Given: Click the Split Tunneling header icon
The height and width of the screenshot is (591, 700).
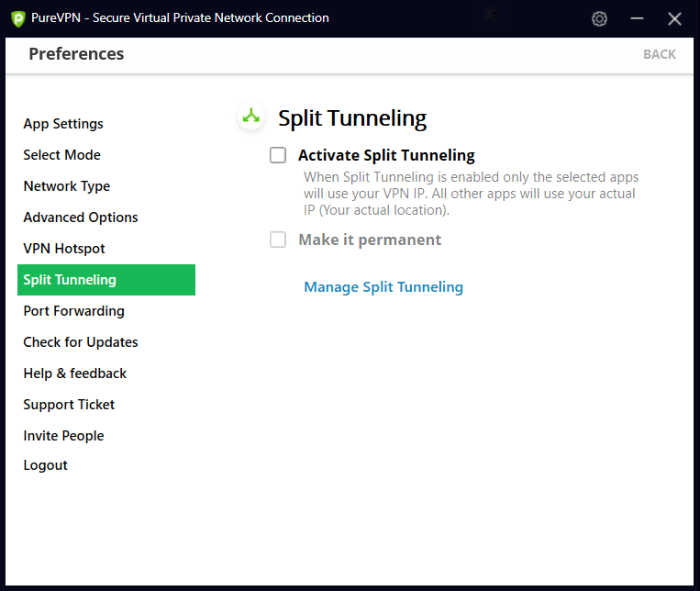Looking at the screenshot, I should pyautogui.click(x=250, y=117).
